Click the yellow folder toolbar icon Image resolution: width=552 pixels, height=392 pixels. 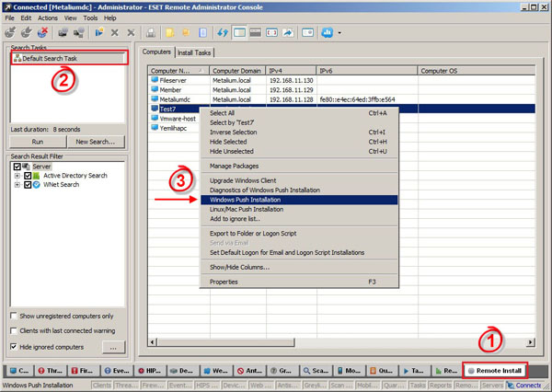tap(170, 33)
